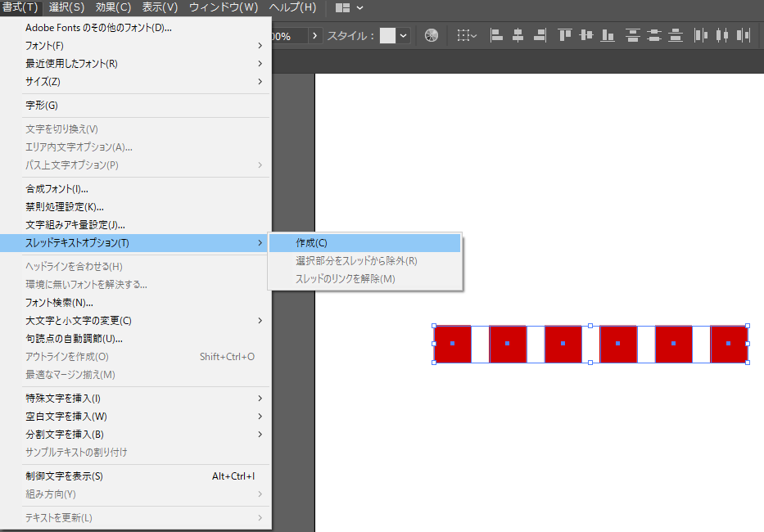764x532 pixels.
Task: Click the graphic style swatch
Action: [x=387, y=35]
